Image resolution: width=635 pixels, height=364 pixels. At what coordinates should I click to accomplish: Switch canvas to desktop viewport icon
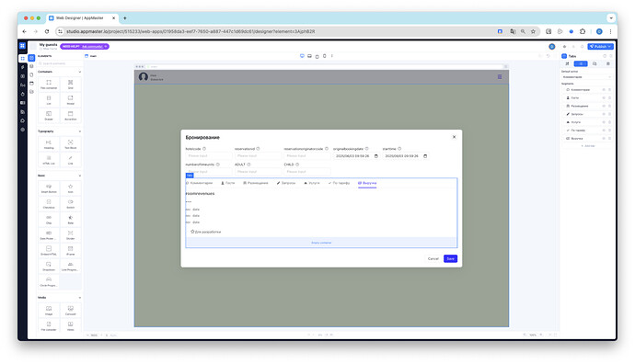pos(302,56)
